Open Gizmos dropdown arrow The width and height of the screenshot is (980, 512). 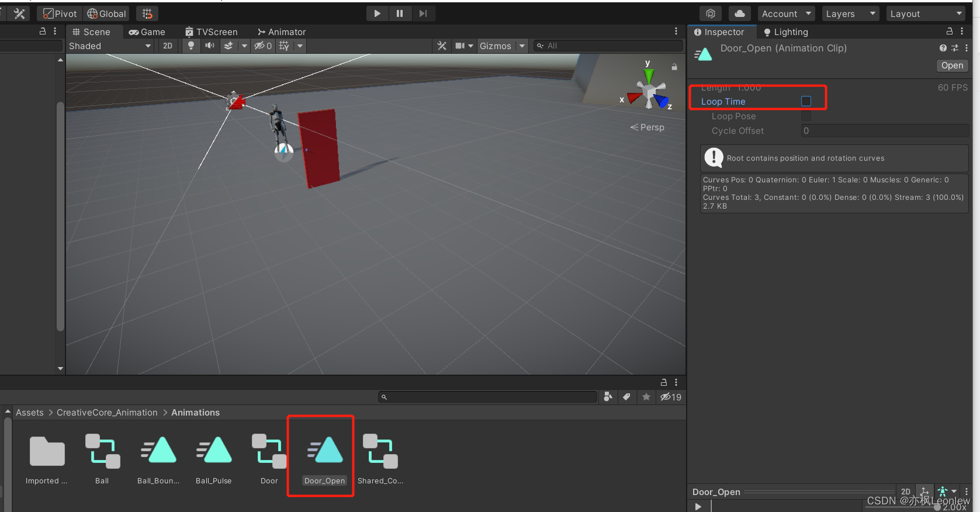522,46
